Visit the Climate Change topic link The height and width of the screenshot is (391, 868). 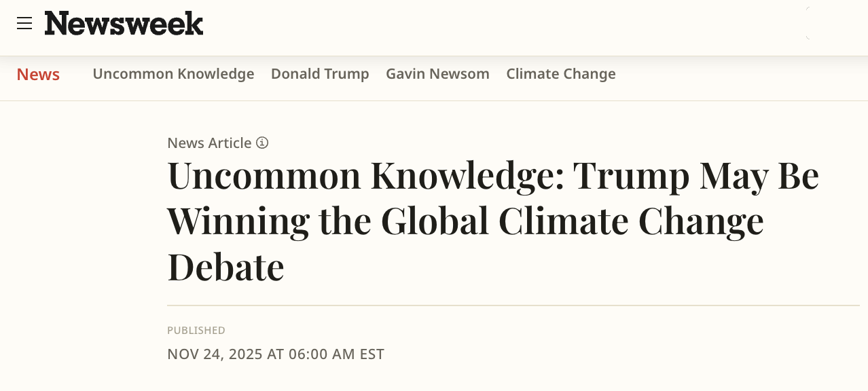pos(560,73)
